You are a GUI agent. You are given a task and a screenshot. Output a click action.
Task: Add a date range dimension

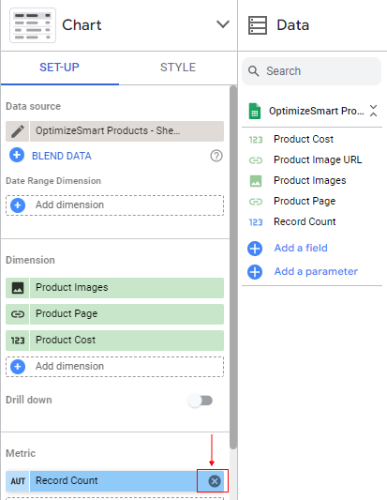coord(115,205)
